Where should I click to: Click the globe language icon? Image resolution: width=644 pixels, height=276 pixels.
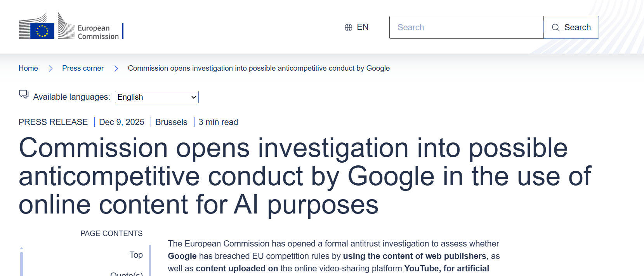(348, 27)
